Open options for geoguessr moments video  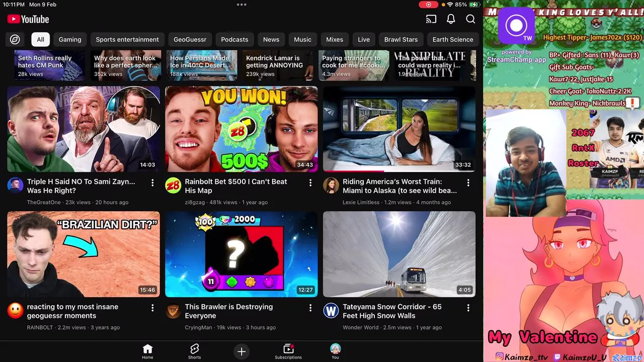(152, 308)
